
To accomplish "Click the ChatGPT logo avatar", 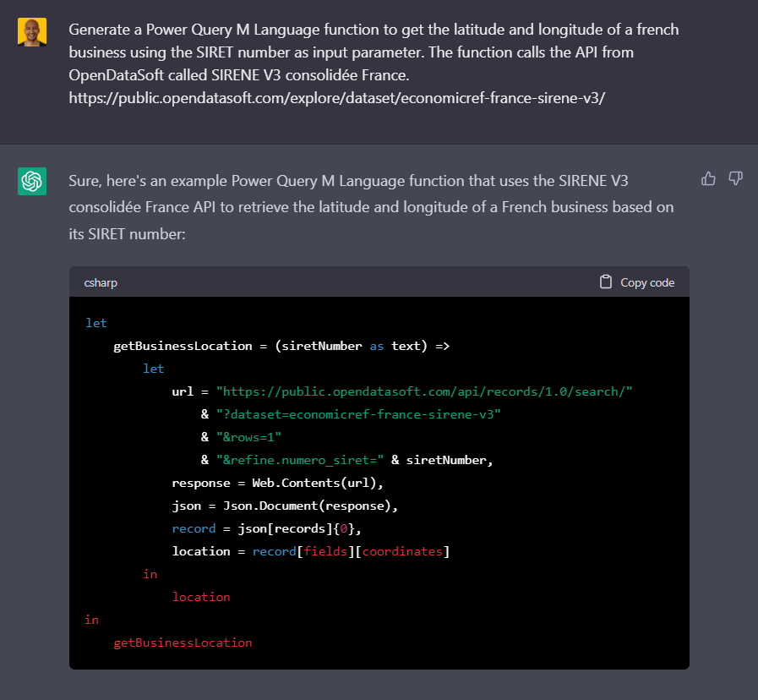I will coord(32,181).
